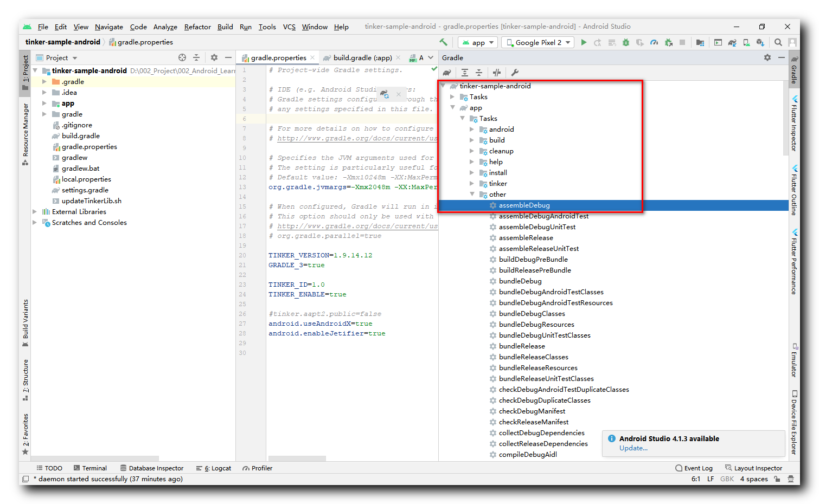Screen dimensions: 819x504
Task: Run the app with the green play icon
Action: point(584,42)
